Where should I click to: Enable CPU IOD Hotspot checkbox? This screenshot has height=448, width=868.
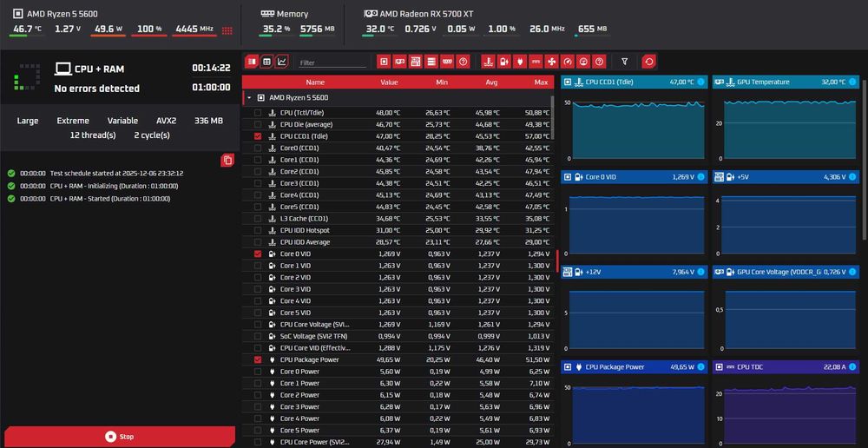tap(258, 230)
